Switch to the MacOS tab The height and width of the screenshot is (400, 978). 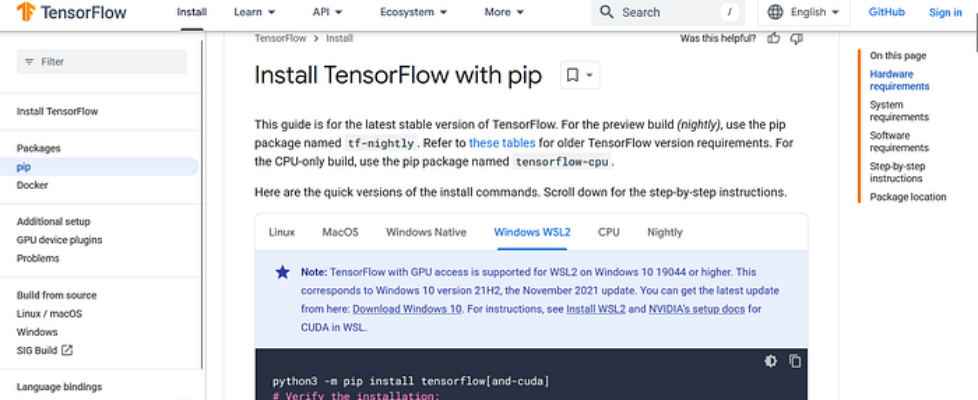(x=340, y=232)
